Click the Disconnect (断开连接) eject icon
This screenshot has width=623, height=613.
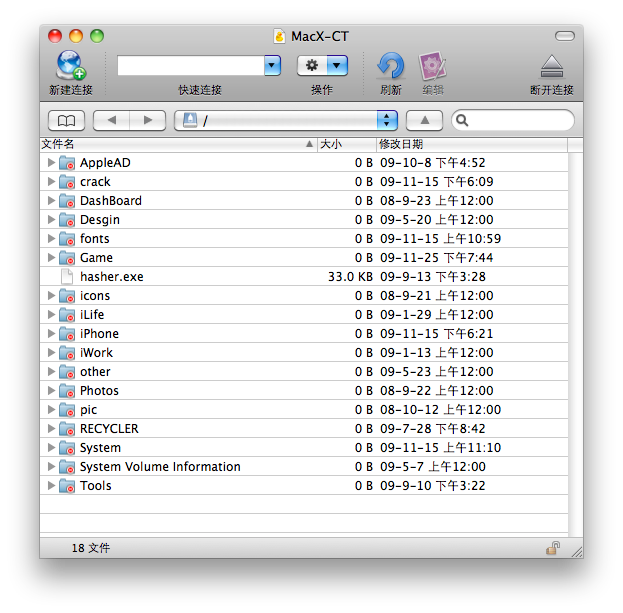[x=552, y=66]
